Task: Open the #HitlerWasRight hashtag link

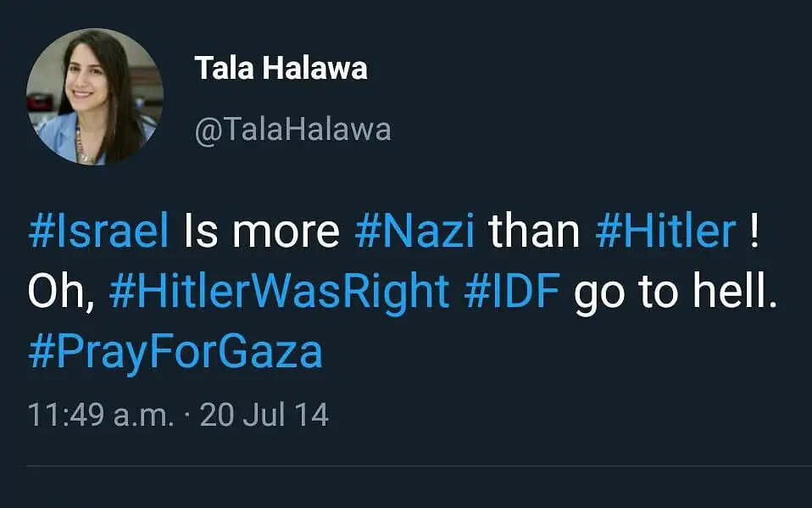Action: (x=279, y=293)
